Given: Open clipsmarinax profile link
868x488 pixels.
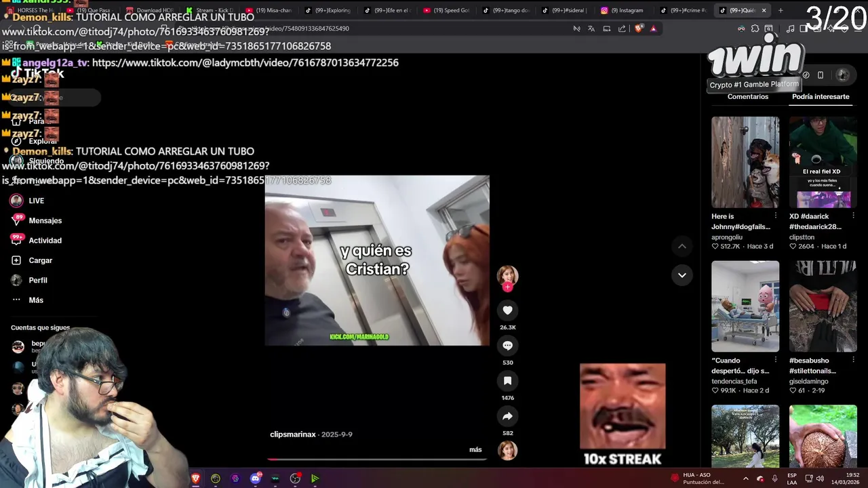Looking at the screenshot, I should click(x=293, y=434).
